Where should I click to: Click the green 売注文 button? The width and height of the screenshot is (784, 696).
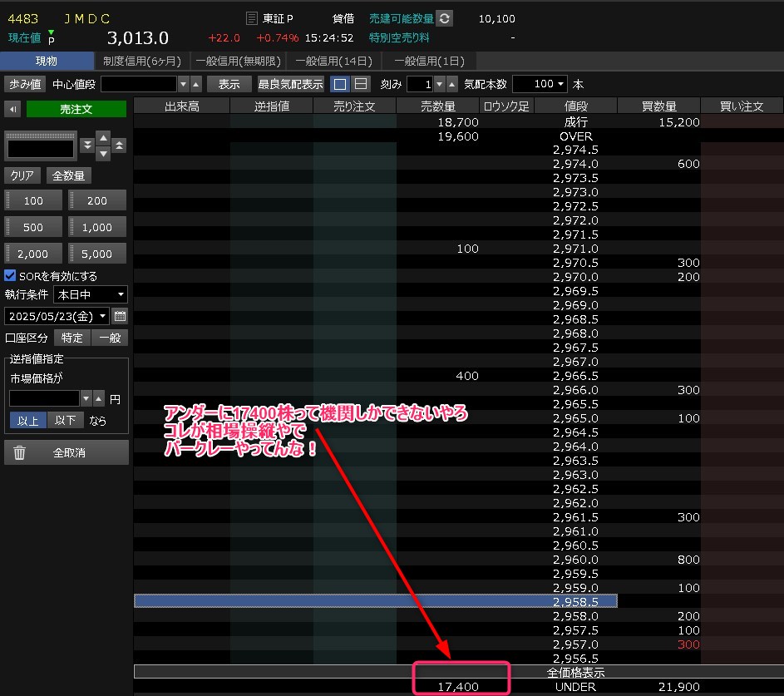click(x=76, y=109)
